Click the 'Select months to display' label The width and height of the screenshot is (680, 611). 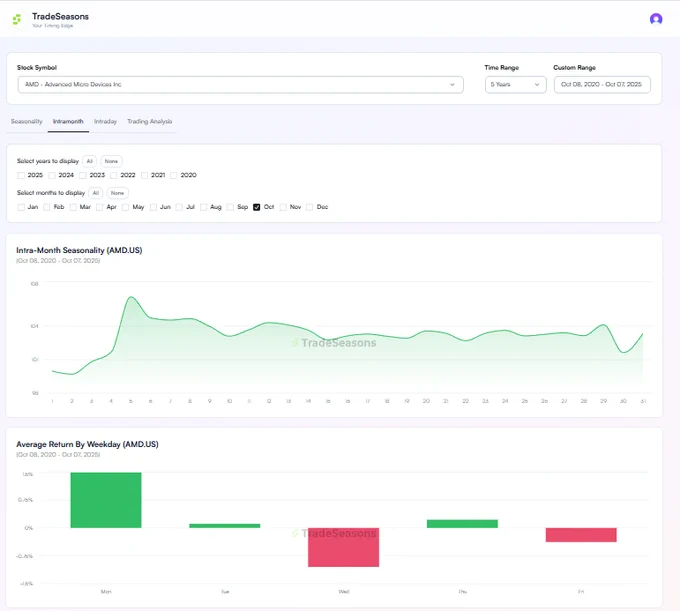[x=51, y=193]
